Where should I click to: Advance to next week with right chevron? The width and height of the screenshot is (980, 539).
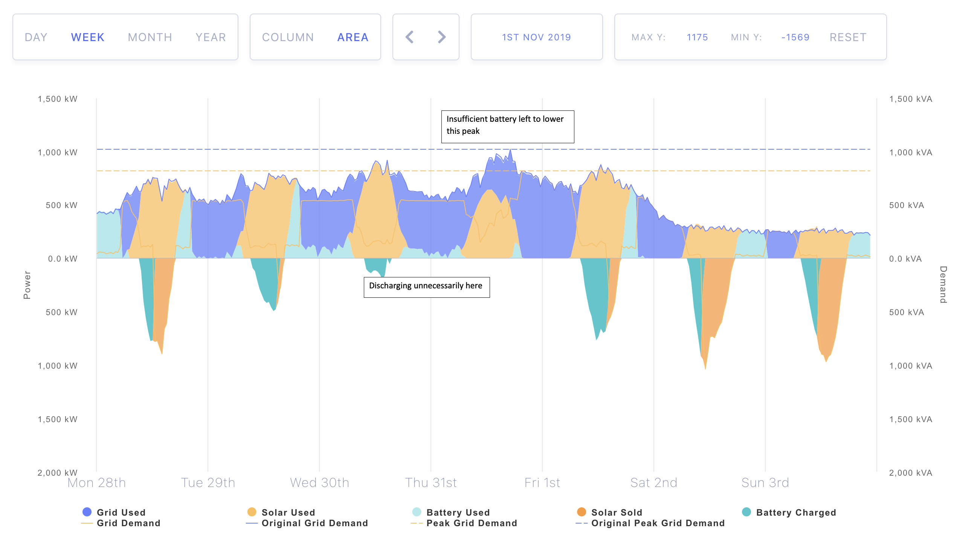[441, 37]
